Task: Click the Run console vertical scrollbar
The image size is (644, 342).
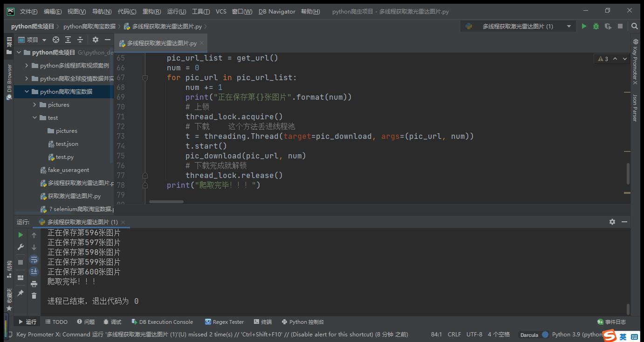Action: (x=628, y=309)
